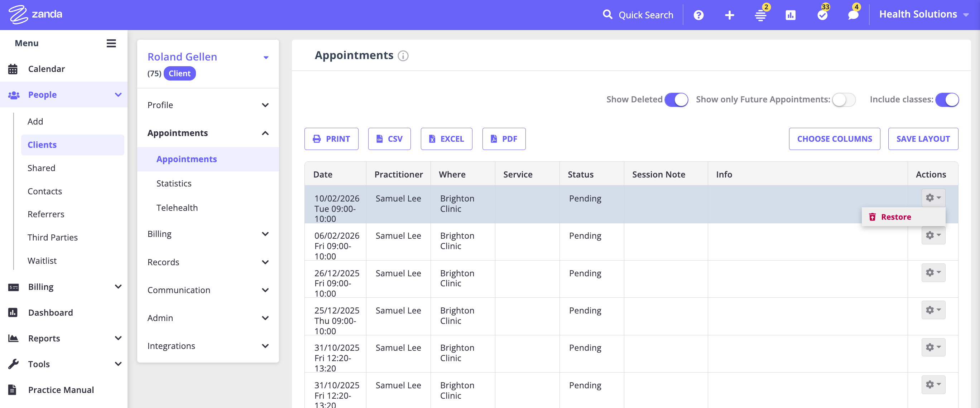Select Restore from the actions menu

coord(895,217)
